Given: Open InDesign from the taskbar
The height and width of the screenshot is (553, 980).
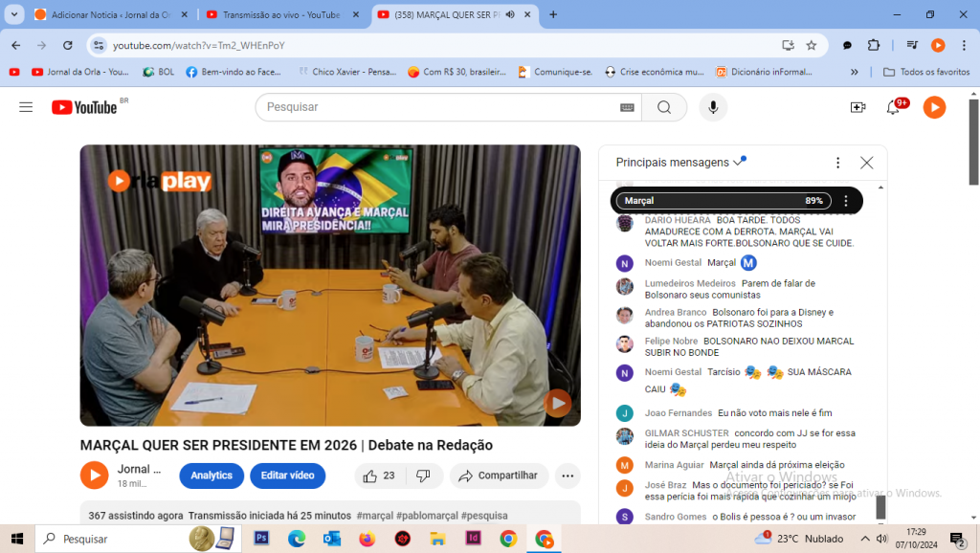Looking at the screenshot, I should [x=473, y=538].
